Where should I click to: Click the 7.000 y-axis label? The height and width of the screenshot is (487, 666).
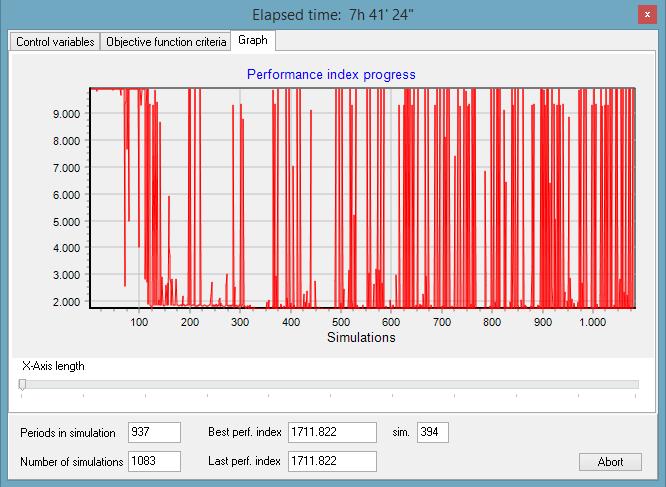point(66,168)
